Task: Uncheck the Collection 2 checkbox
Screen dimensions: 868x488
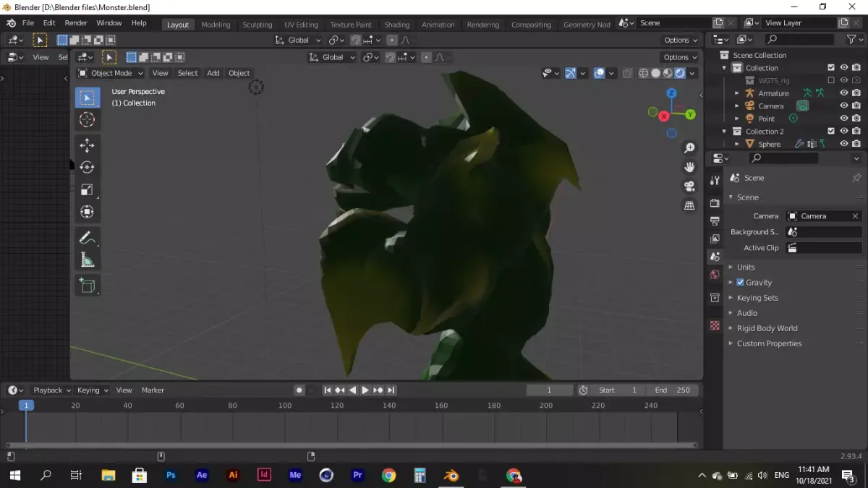Action: tap(831, 132)
